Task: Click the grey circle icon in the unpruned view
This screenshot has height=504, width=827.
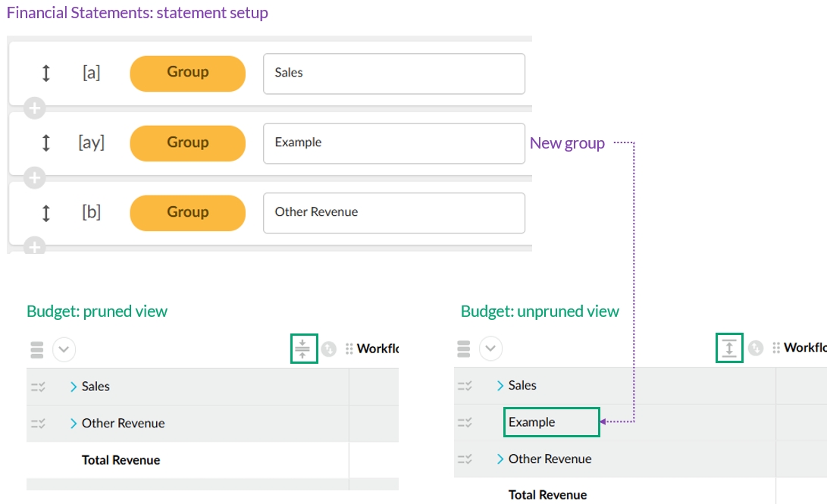Action: point(755,349)
